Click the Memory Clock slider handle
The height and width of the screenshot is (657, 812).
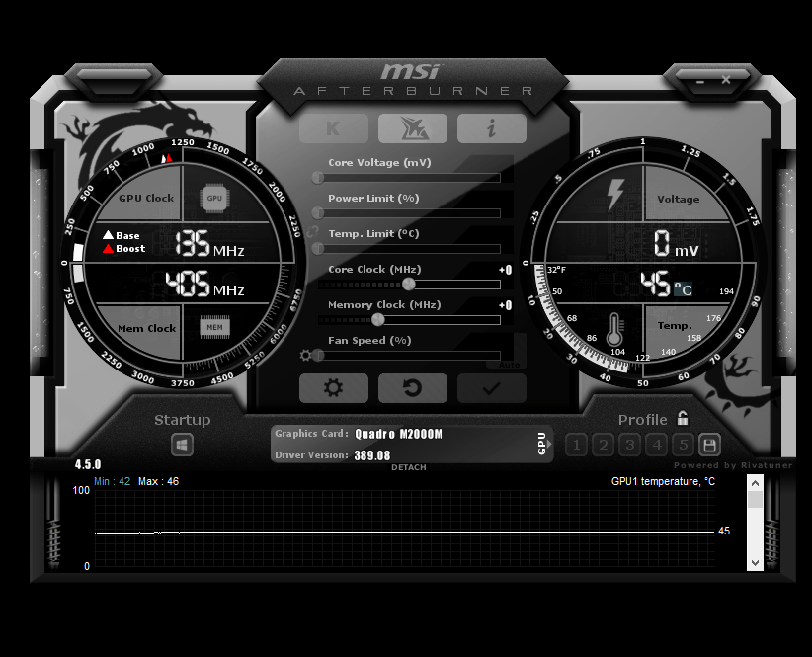[378, 319]
